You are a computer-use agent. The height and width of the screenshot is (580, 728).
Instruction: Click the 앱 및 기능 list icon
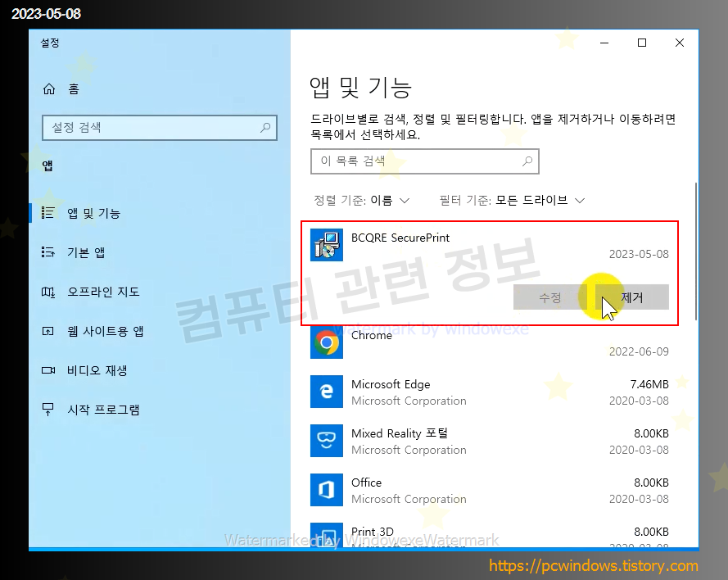point(47,213)
